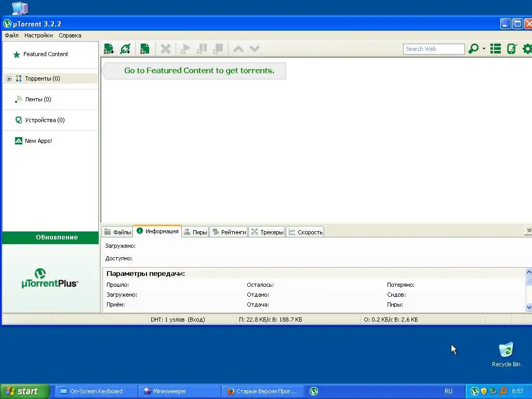Switch to Firefox Старые Версии taskbar button
Viewport: 532px width, 399px height.
pyautogui.click(x=263, y=391)
